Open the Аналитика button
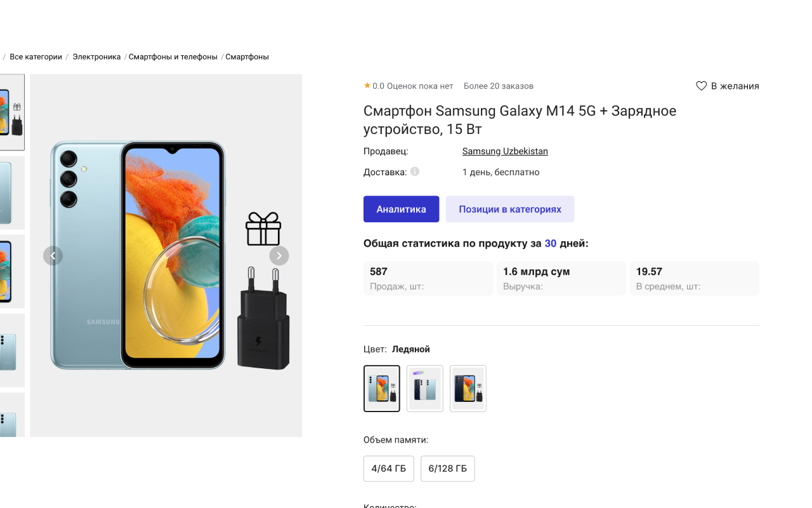Image resolution: width=812 pixels, height=508 pixels. coord(401,209)
